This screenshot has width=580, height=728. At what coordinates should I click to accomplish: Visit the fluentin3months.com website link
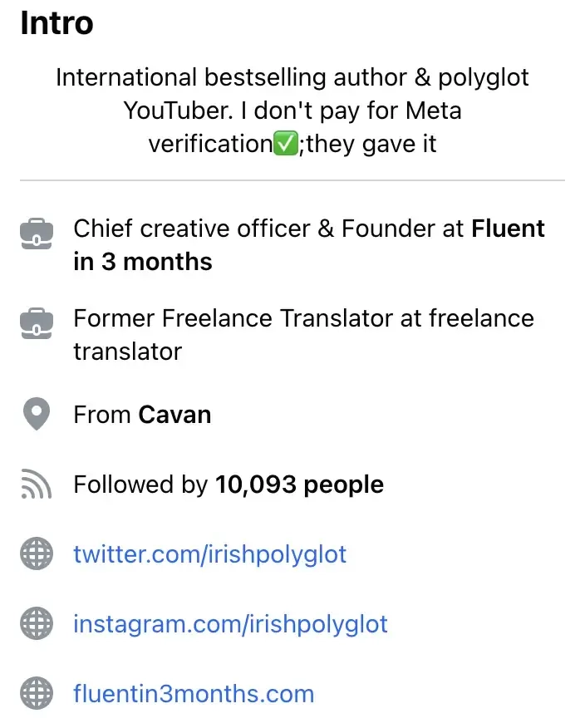194,692
